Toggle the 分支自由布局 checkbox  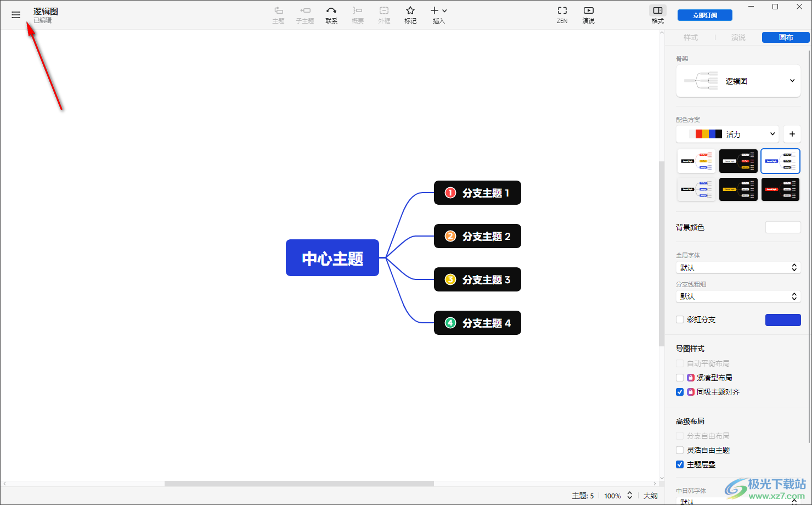[x=680, y=436]
